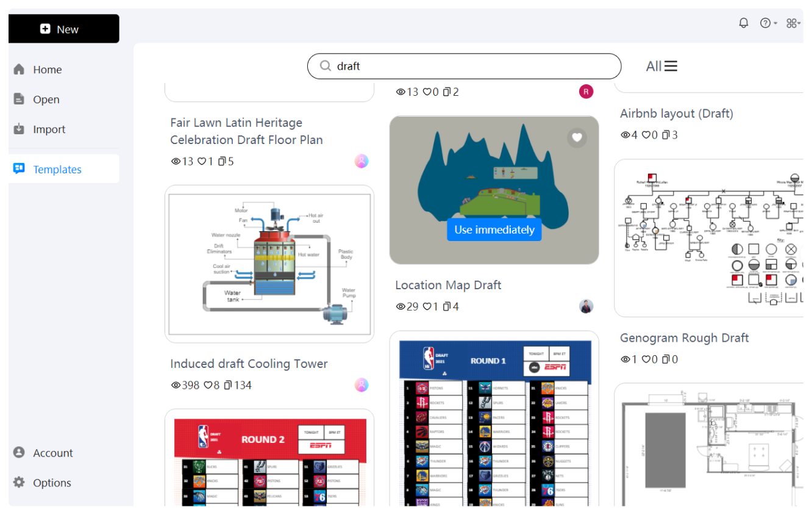Open author avatar on Fair Lawn floor plan

[361, 161]
